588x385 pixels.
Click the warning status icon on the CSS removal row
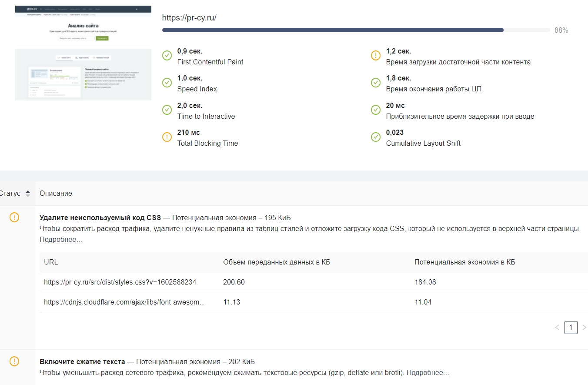(14, 218)
